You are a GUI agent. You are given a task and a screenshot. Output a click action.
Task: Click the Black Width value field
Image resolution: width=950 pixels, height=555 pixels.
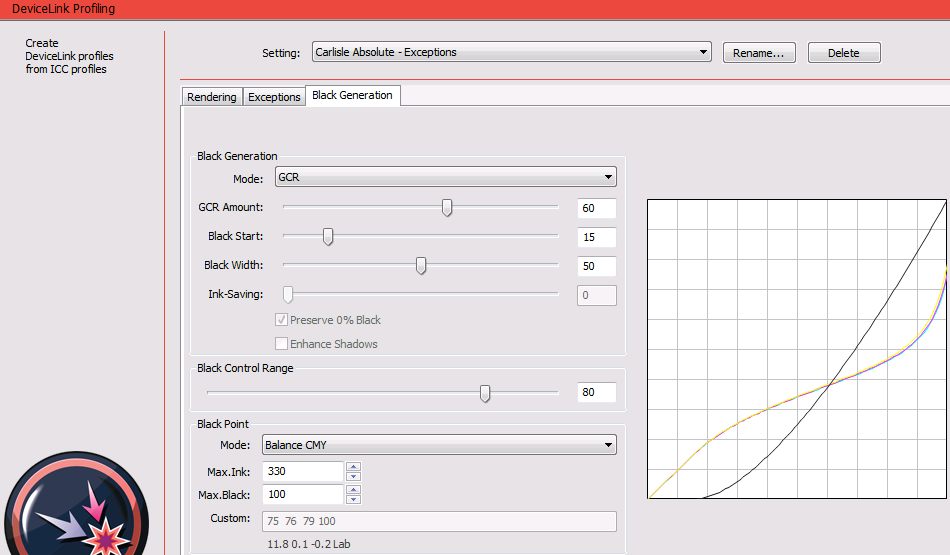(596, 266)
